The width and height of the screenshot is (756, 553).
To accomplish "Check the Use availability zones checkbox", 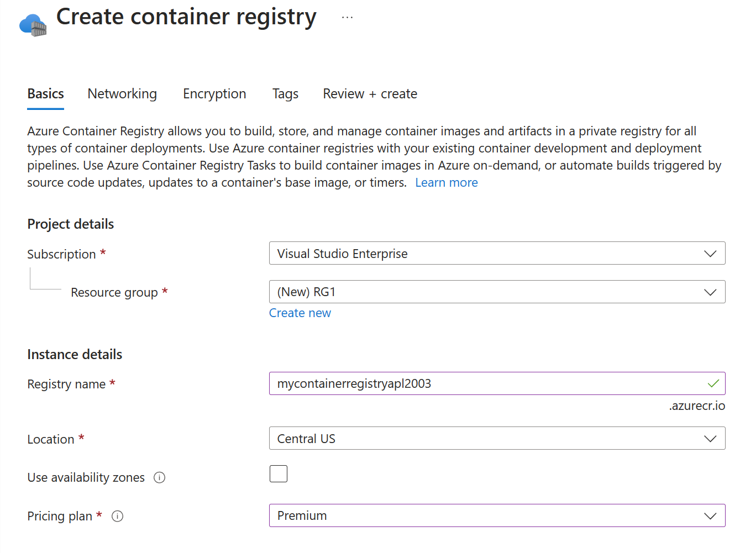I will point(279,473).
